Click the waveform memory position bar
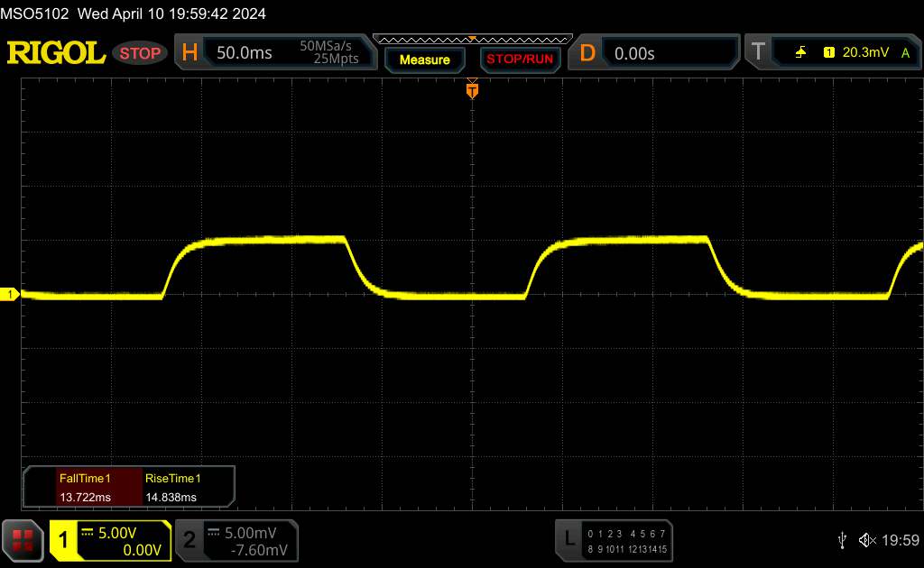 click(473, 40)
